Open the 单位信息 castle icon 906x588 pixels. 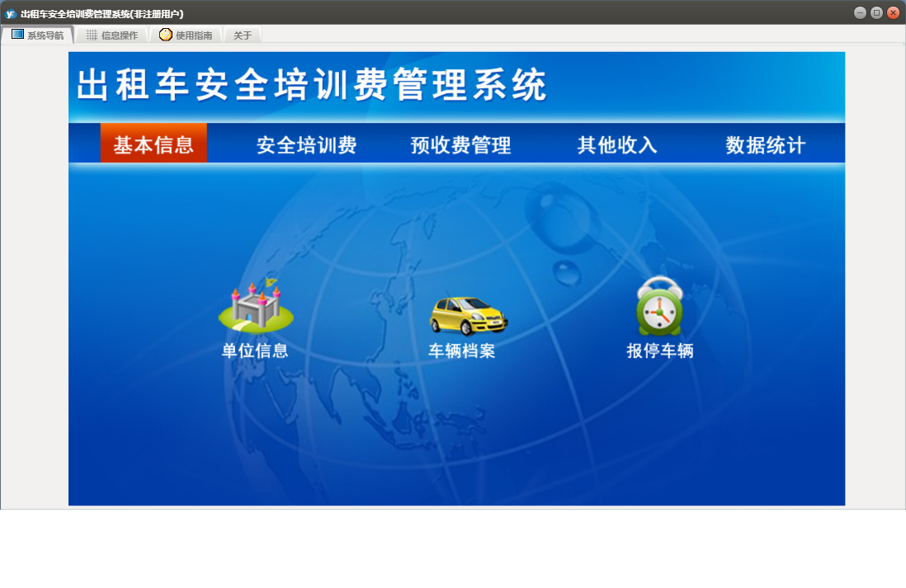256,307
